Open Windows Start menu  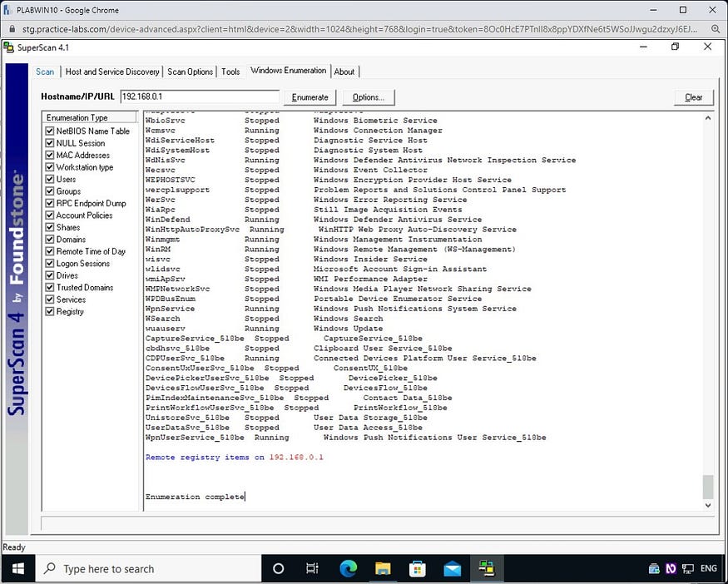point(17,568)
